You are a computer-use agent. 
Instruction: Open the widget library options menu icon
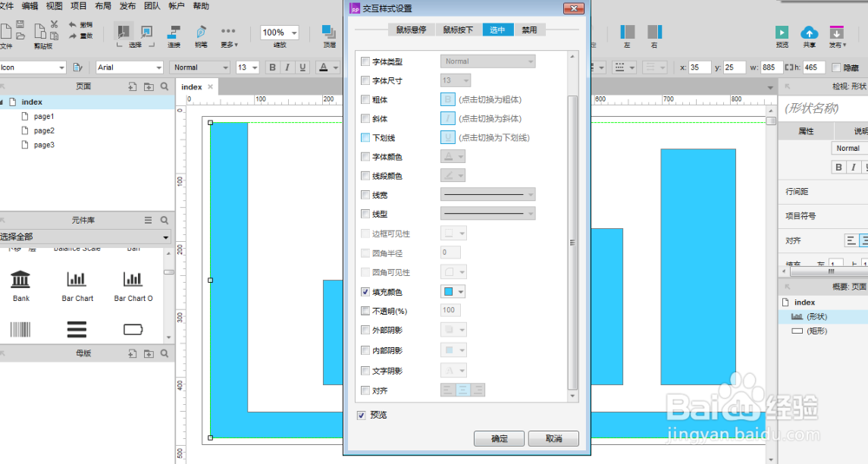pyautogui.click(x=148, y=220)
